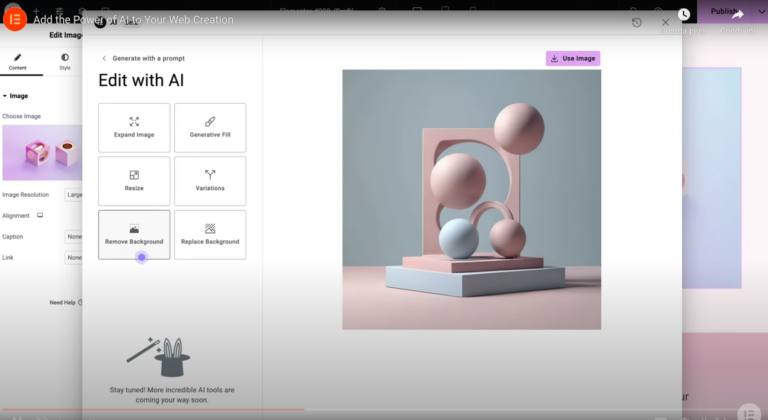Collapse the Image section

click(x=15, y=96)
